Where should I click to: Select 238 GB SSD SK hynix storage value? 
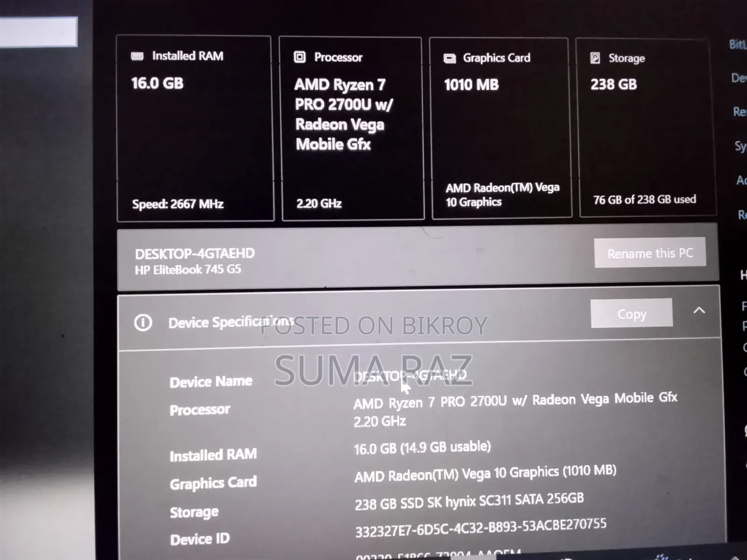point(469,501)
